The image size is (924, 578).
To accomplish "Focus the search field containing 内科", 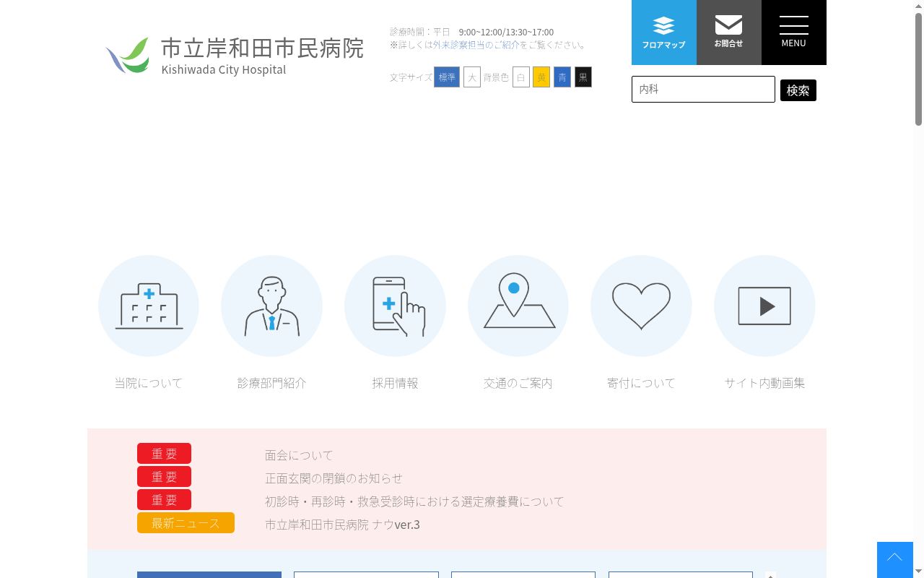I will 703,90.
